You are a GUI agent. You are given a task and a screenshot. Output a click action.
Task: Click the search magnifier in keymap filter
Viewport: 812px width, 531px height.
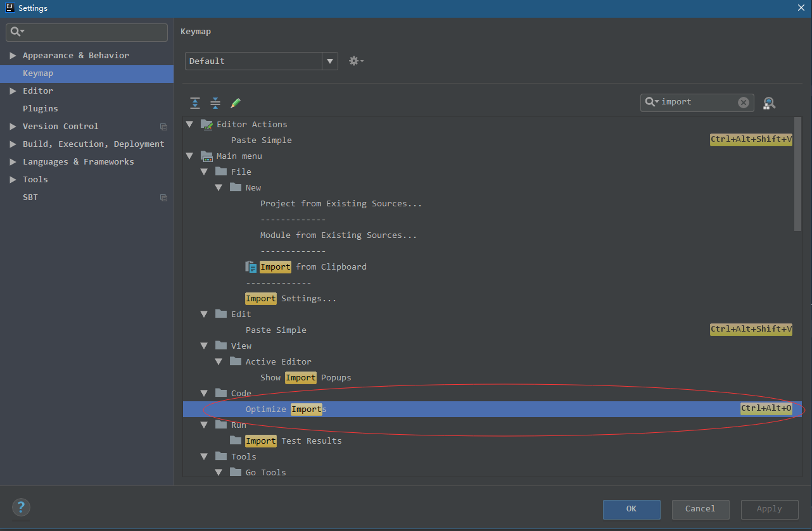(x=651, y=102)
